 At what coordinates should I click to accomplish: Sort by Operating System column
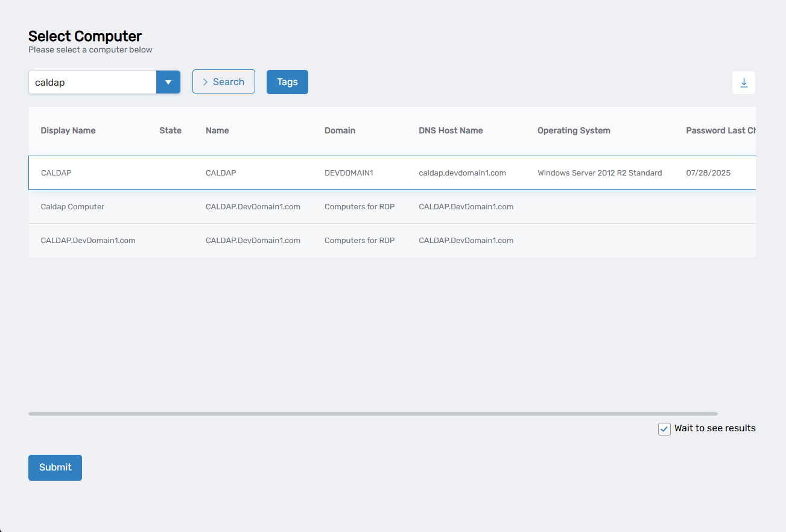pos(574,130)
